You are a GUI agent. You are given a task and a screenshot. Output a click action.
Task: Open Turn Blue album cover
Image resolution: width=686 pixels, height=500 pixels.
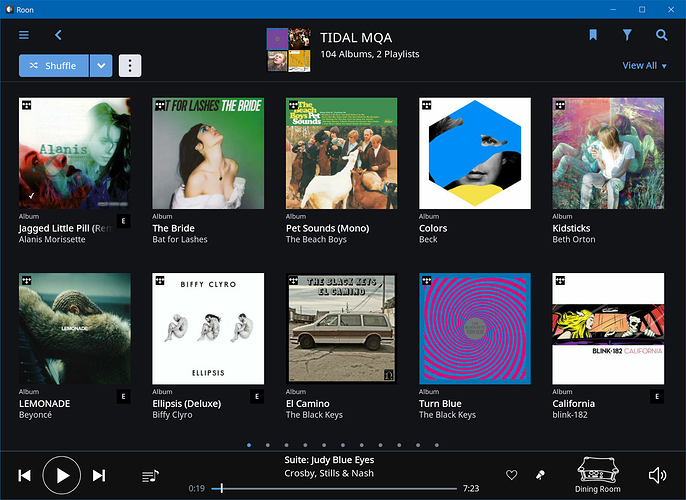tap(475, 329)
